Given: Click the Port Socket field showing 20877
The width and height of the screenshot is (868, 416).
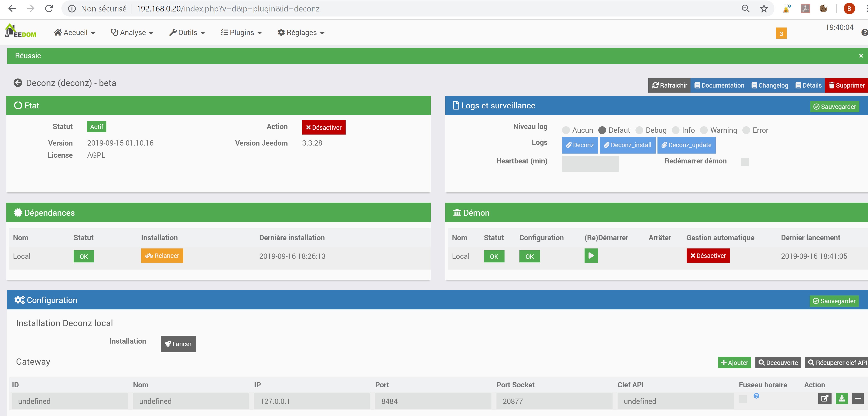Looking at the screenshot, I should 554,401.
